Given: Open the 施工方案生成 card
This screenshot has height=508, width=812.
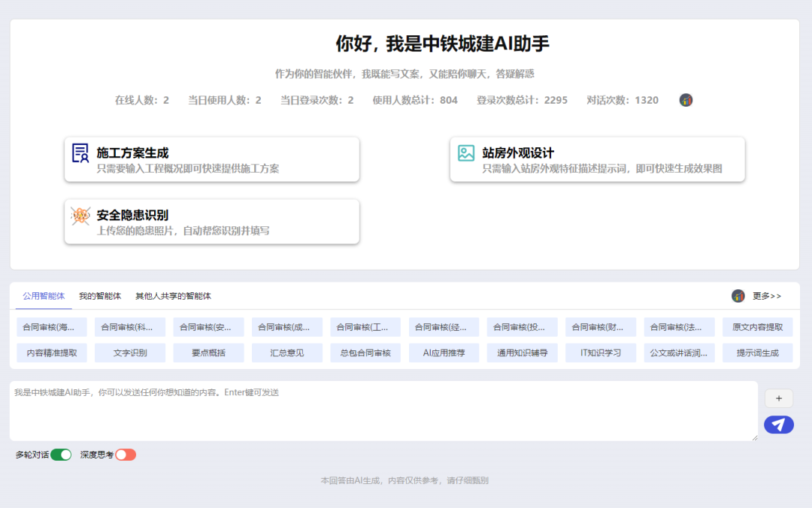Looking at the screenshot, I should [x=212, y=159].
